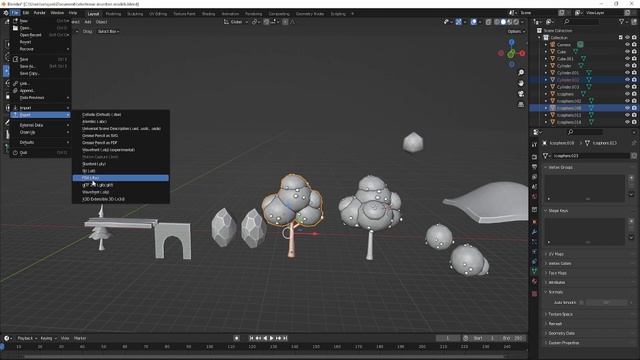Open the Render properties tab
This screenshot has width=640, height=360.
[534, 157]
